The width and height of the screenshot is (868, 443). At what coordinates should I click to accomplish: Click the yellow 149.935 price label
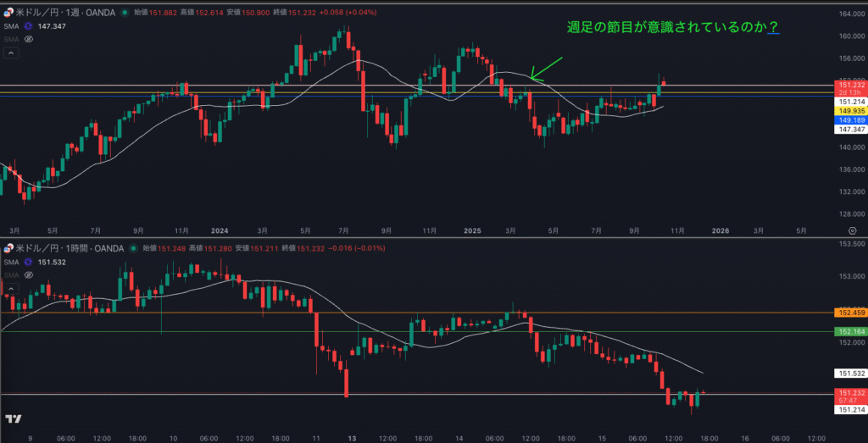(x=850, y=111)
